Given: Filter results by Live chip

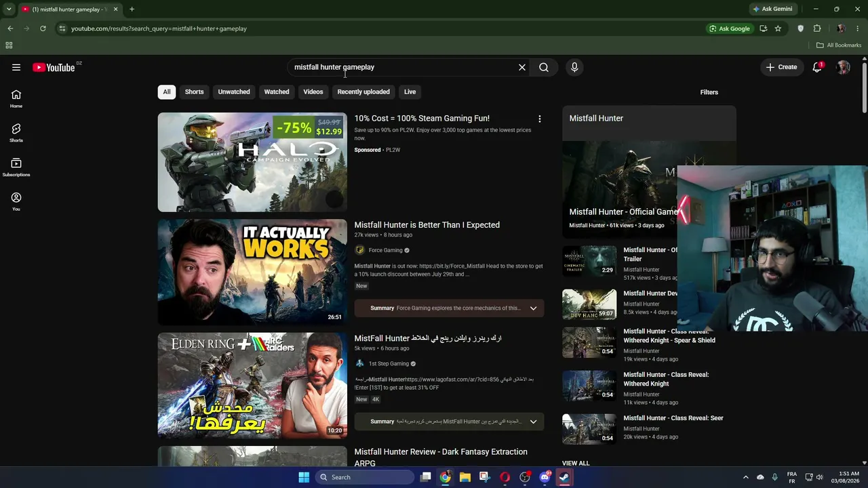Looking at the screenshot, I should coord(410,92).
